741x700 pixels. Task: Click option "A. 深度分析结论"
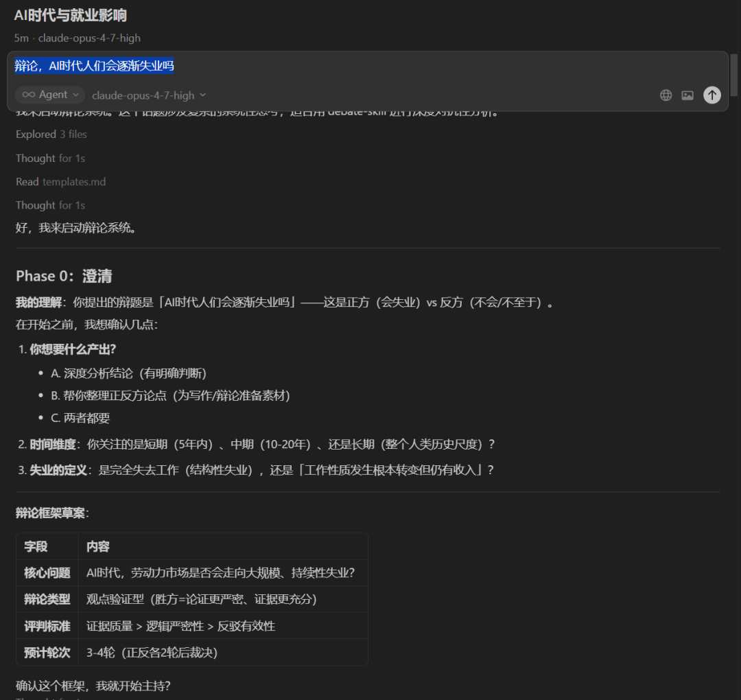(128, 373)
